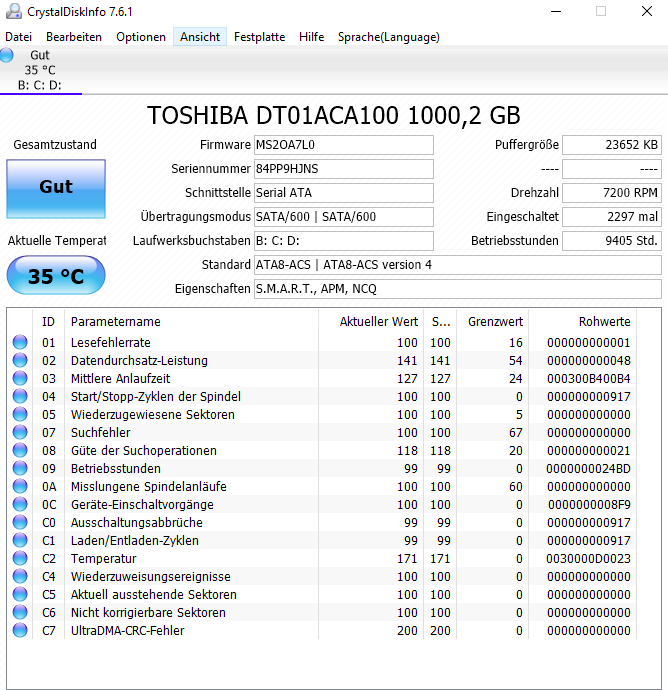Image resolution: width=668 pixels, height=690 pixels.
Task: Open the Ansicht menu
Action: (200, 37)
